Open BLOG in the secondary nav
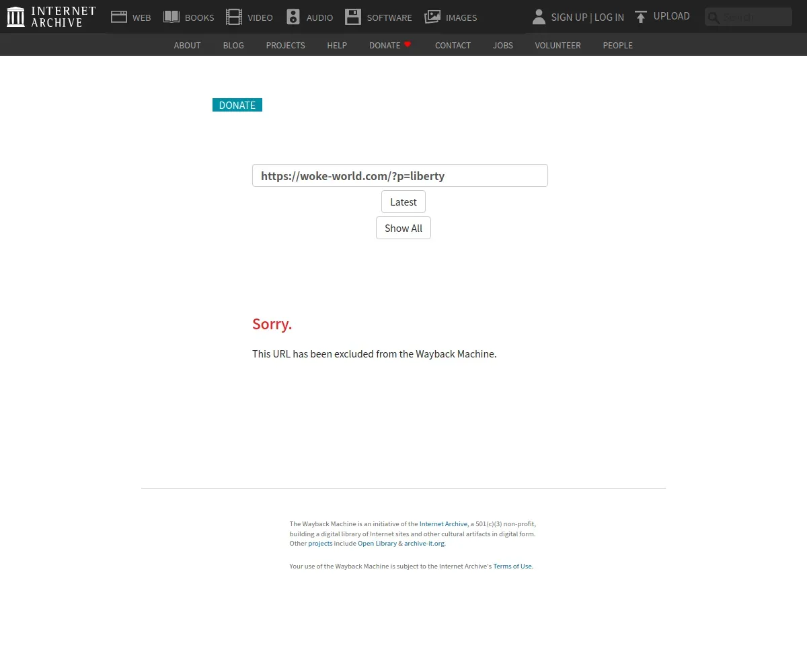 tap(233, 45)
